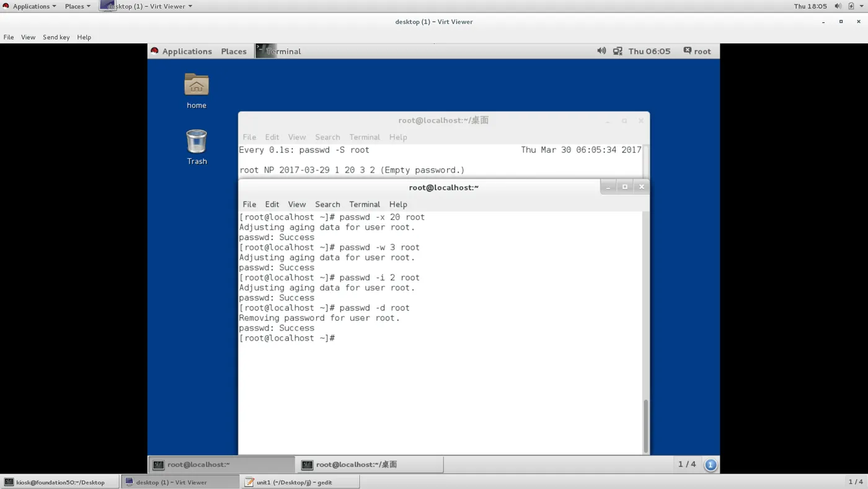
Task: Click the background terminal title root@localhost:~/桌面
Action: point(444,120)
